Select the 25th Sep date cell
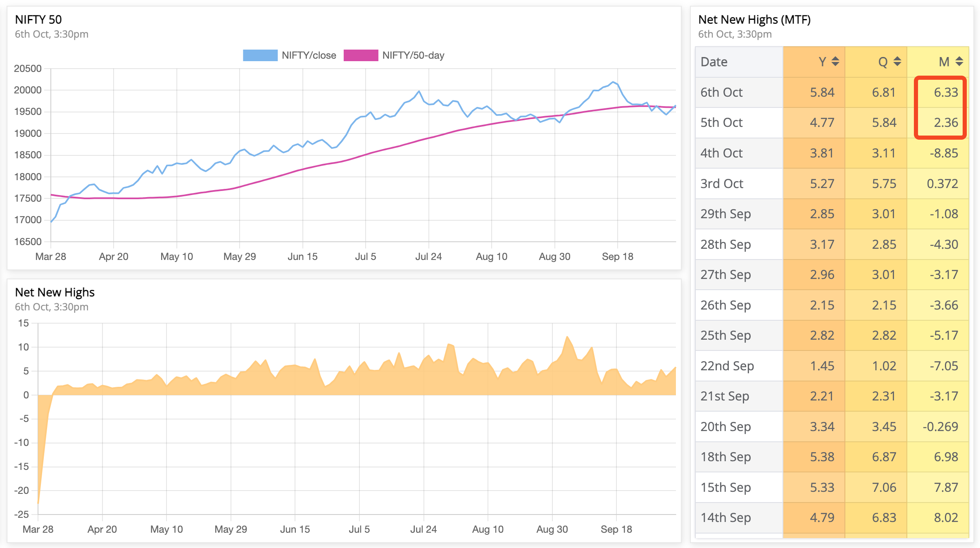Image resolution: width=980 pixels, height=548 pixels. 739,335
